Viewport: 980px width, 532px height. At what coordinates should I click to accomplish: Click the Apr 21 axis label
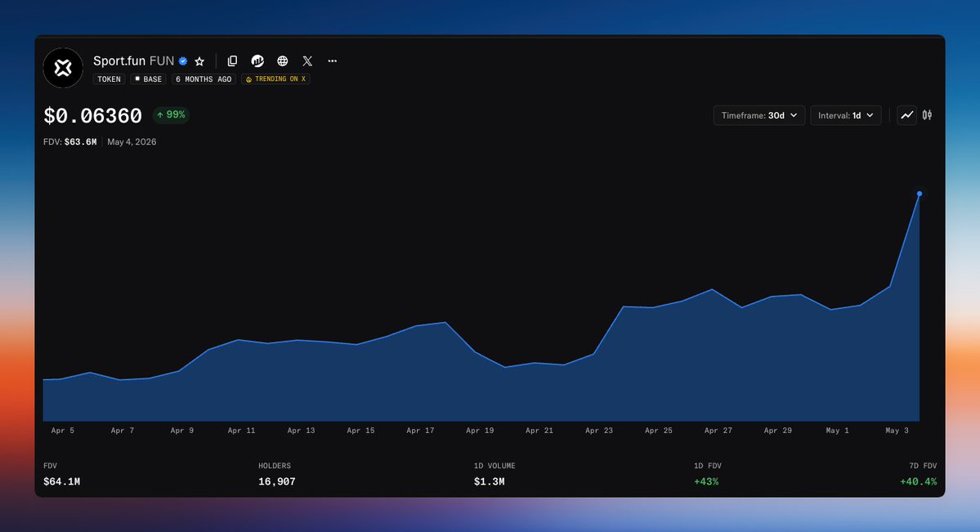pos(539,431)
